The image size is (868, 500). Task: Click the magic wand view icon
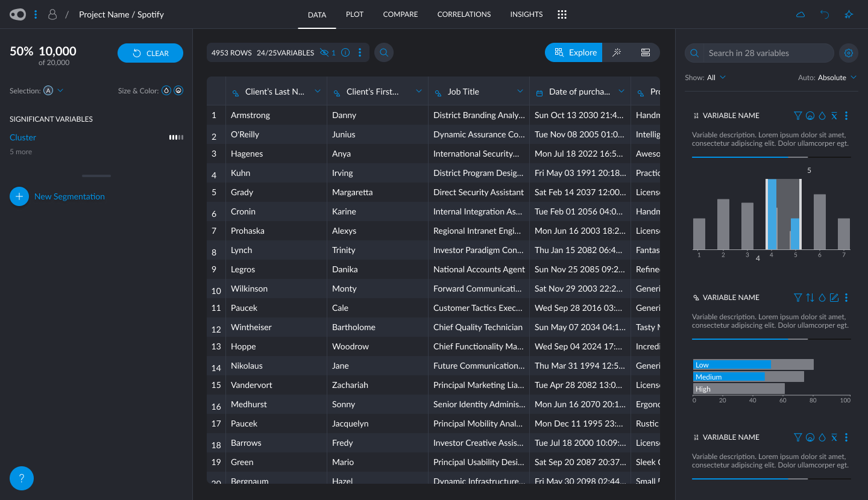point(617,53)
